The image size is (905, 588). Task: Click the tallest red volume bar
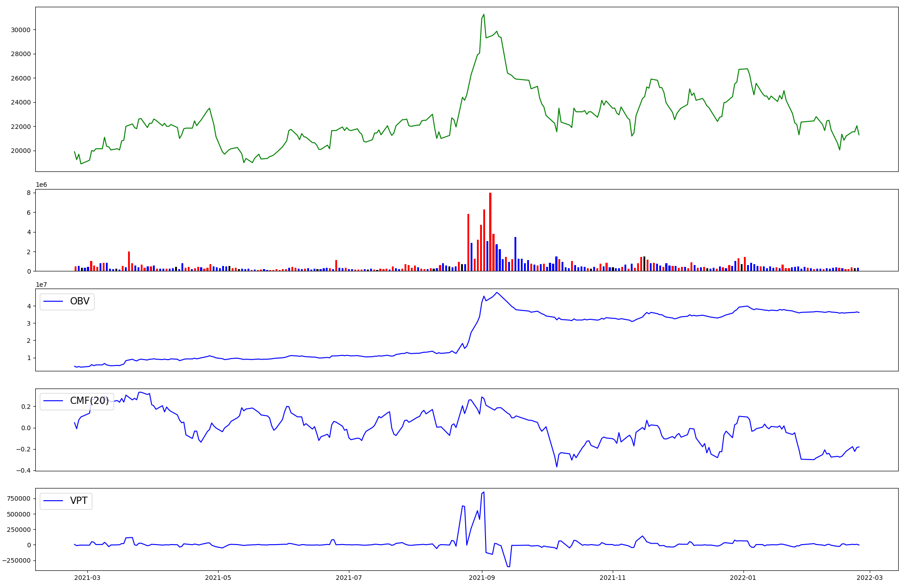click(490, 232)
